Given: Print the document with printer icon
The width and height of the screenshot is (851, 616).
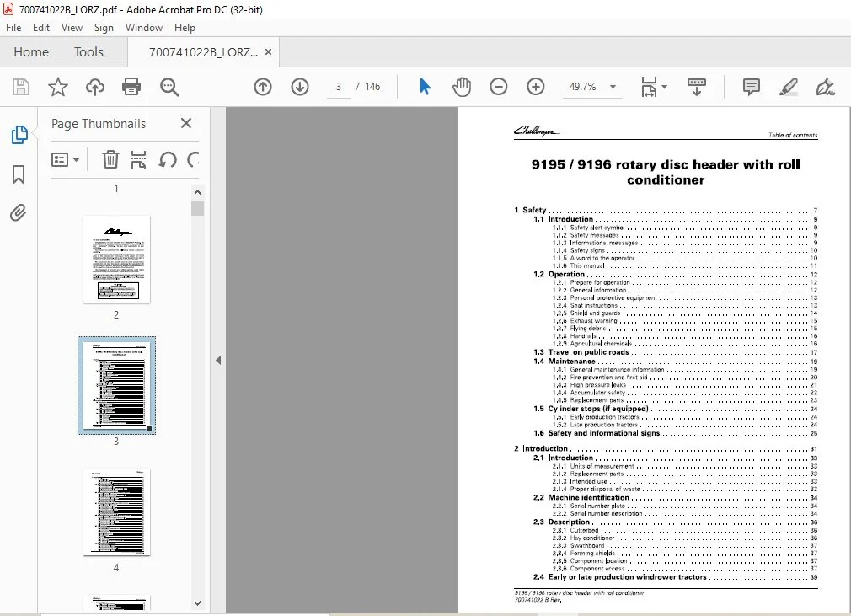Looking at the screenshot, I should point(131,87).
